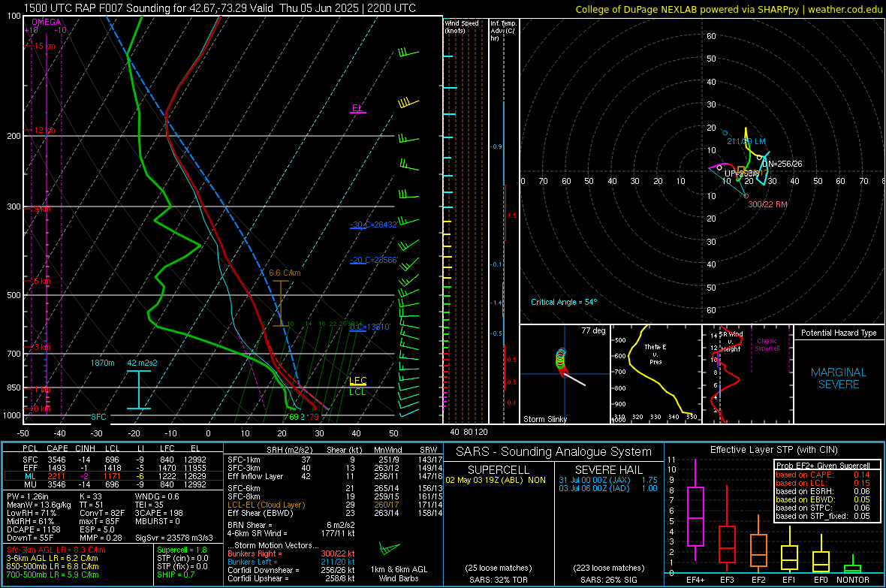This screenshot has height=588, width=886.
Task: Click the '300/22 RM' right mover hodograph label
Action: click(767, 204)
